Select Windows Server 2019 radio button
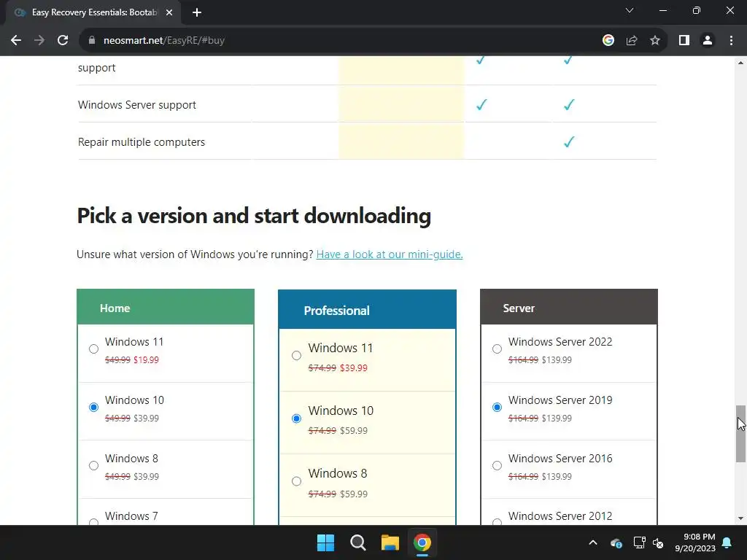Image resolution: width=747 pixels, height=560 pixels. coord(497,407)
